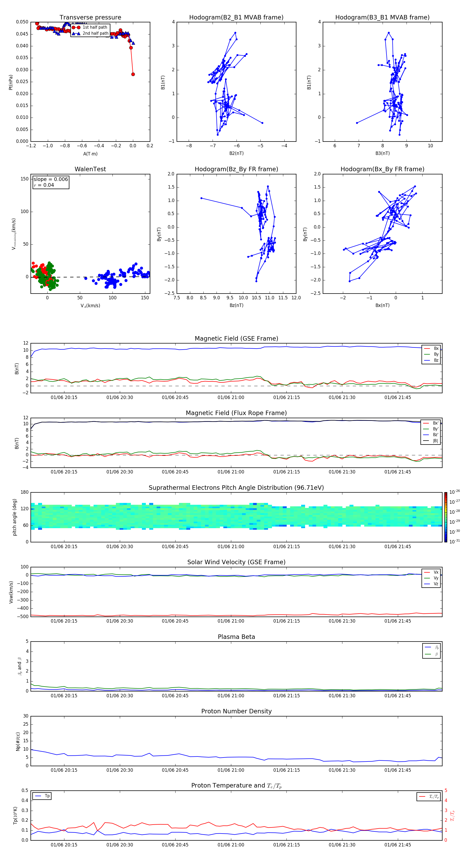Click the 'Plasma Beta' panel title
The image size is (473, 868).
click(x=236, y=637)
